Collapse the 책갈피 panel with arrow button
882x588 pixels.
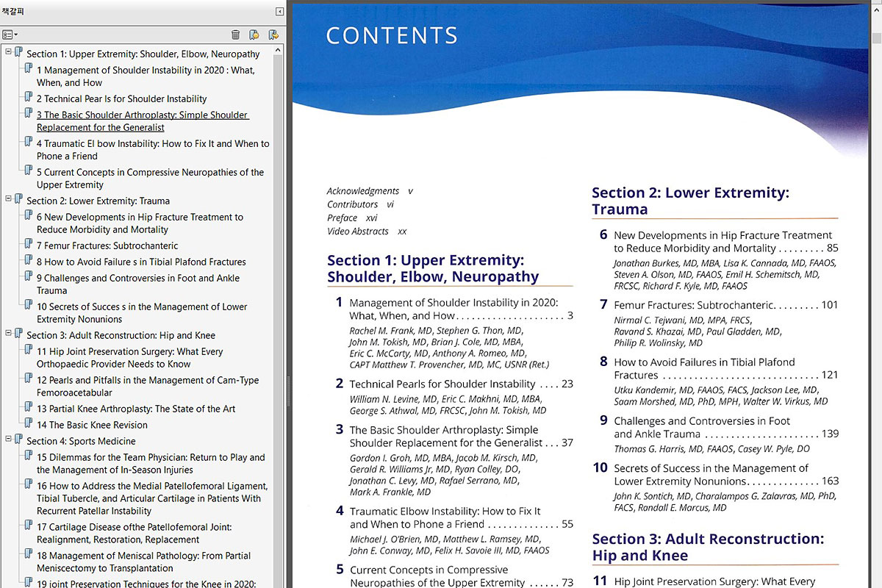(x=279, y=12)
